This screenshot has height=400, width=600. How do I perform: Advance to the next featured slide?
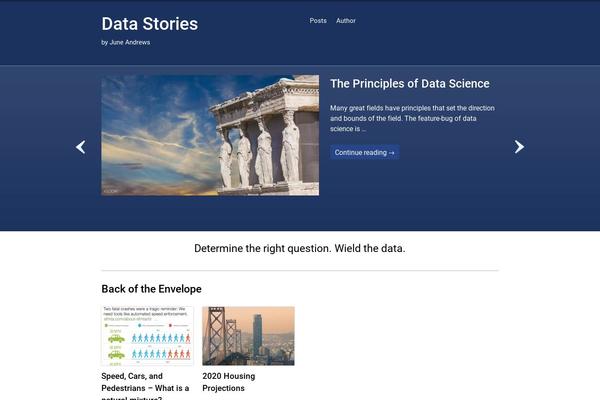tap(519, 147)
